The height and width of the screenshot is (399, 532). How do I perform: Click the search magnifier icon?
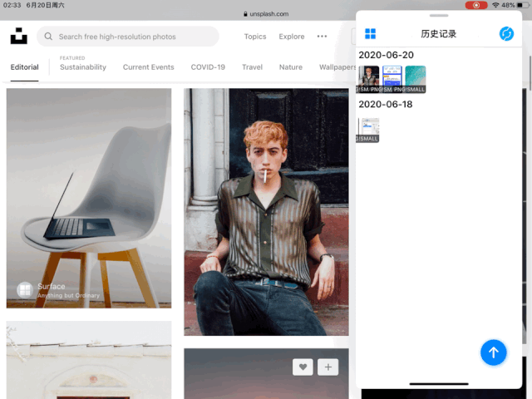coord(49,37)
